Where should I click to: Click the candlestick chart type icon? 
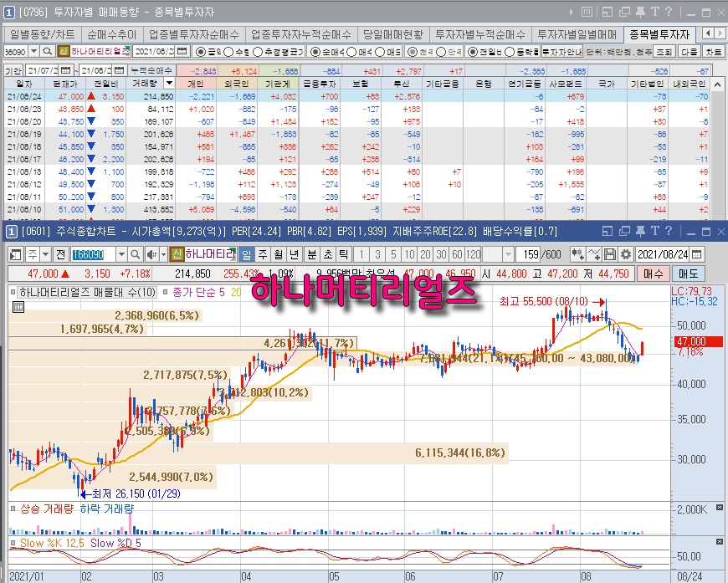click(577, 254)
